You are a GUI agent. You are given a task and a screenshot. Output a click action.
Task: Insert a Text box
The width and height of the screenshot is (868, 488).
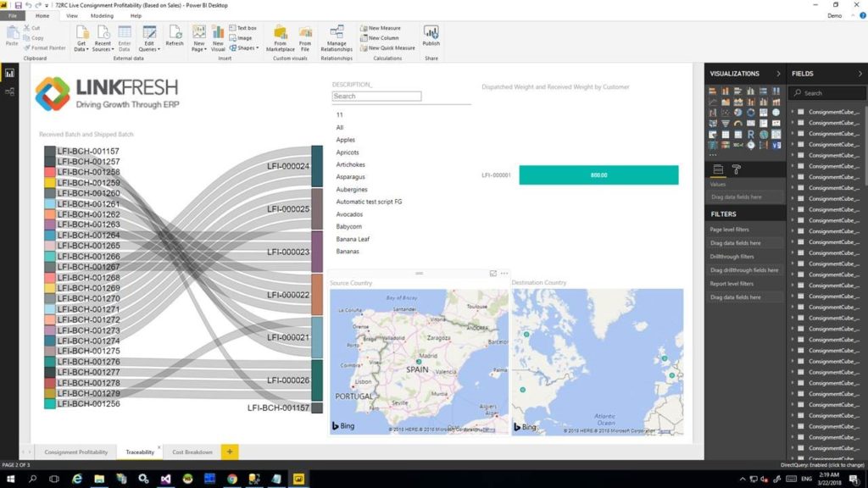point(243,28)
